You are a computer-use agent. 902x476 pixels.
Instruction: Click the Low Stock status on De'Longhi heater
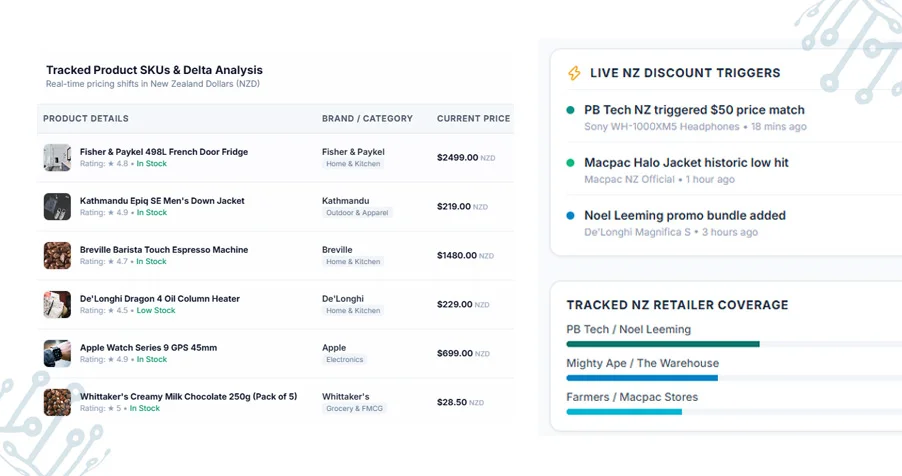pyautogui.click(x=156, y=310)
